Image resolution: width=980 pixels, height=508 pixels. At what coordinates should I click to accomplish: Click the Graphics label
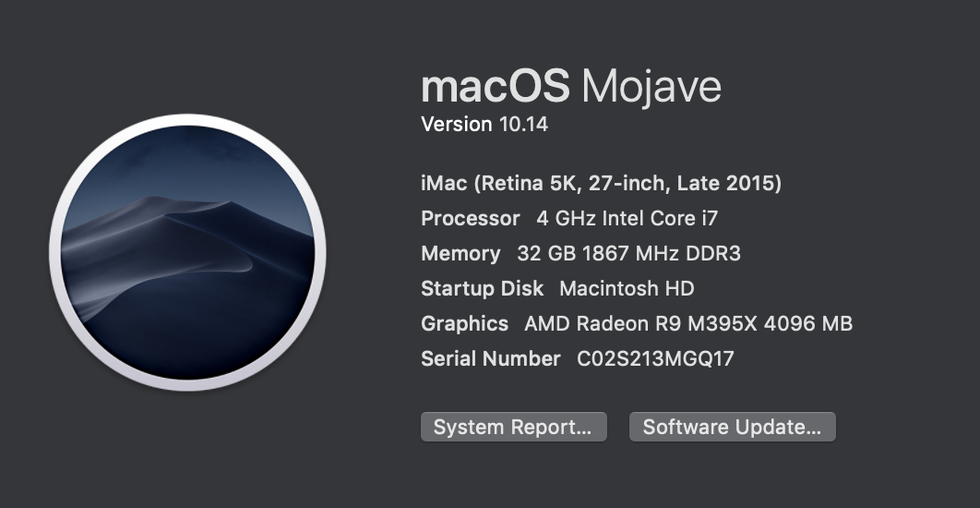[x=464, y=323]
